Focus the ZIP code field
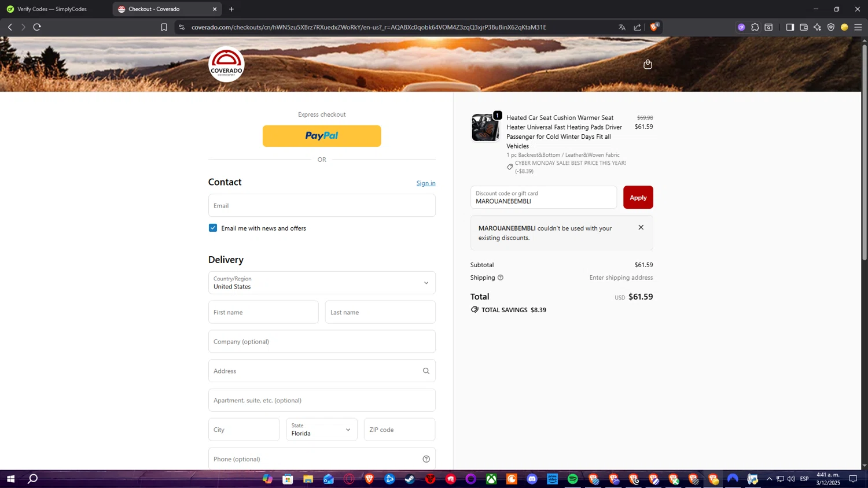This screenshot has width=868, height=488. point(399,430)
